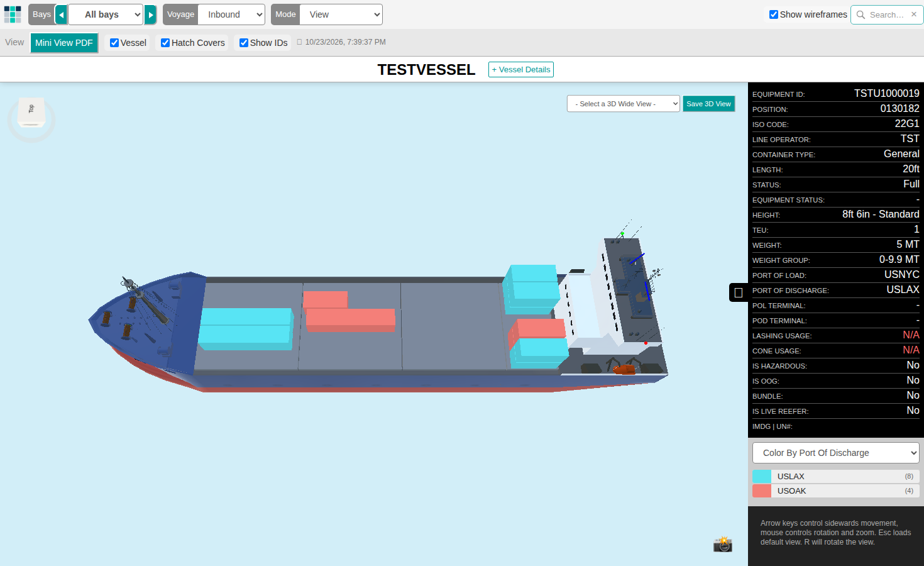Click Save 3D View button
Image resolution: width=924 pixels, height=566 pixels.
pyautogui.click(x=708, y=104)
